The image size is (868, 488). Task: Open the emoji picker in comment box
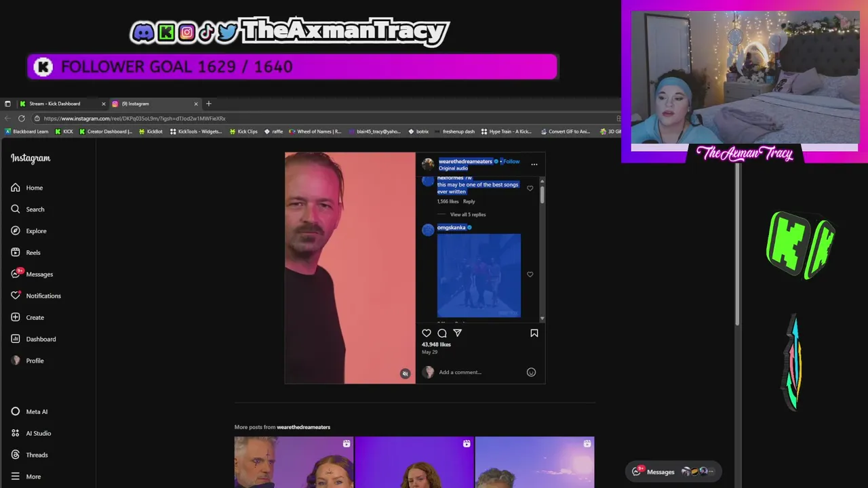tap(532, 372)
